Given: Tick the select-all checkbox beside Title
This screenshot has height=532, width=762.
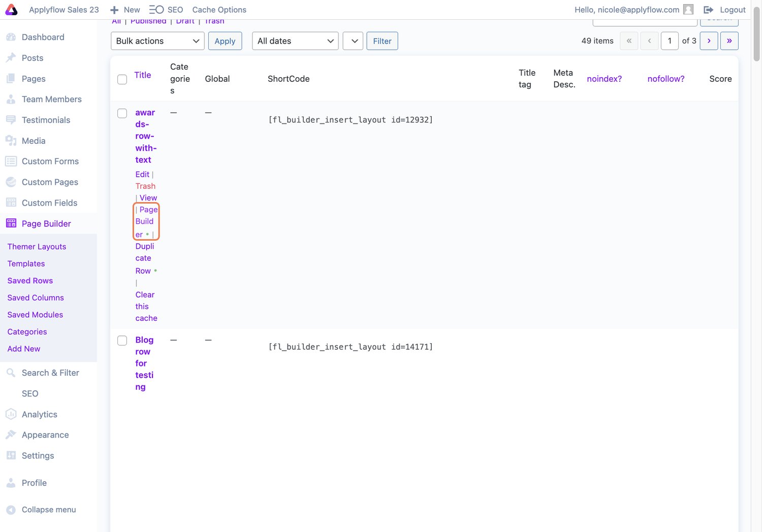Looking at the screenshot, I should 122,79.
